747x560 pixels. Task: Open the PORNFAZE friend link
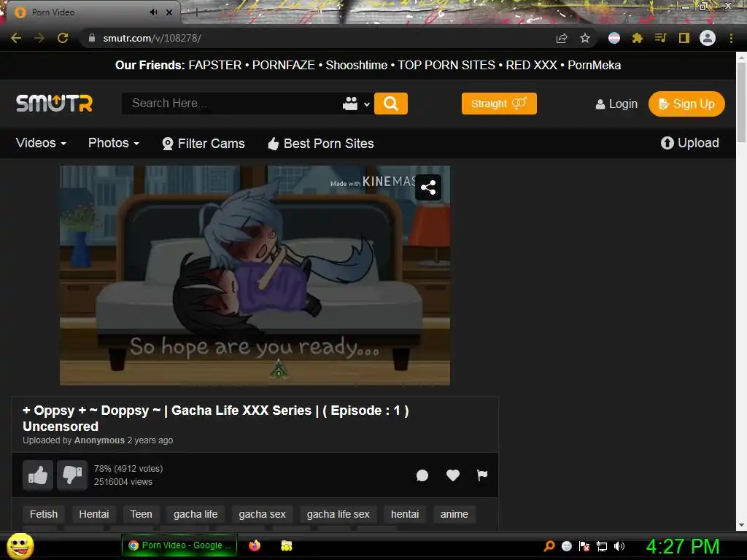(284, 65)
